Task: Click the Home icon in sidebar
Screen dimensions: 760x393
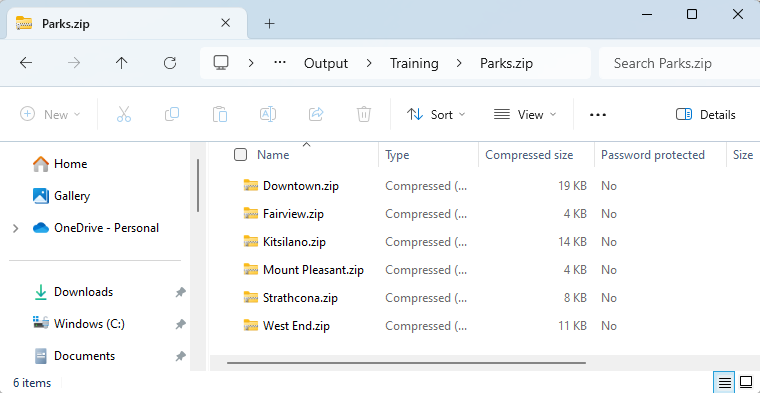Action: (41, 164)
